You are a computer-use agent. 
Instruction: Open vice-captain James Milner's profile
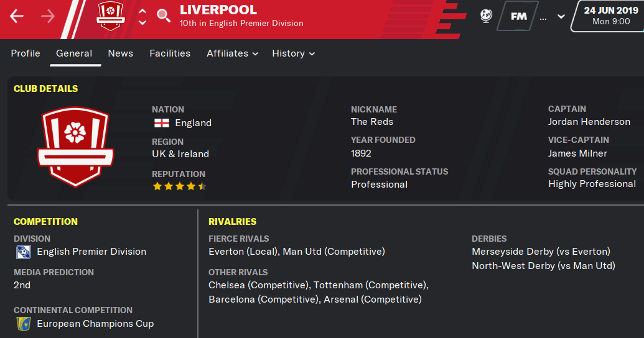point(577,153)
